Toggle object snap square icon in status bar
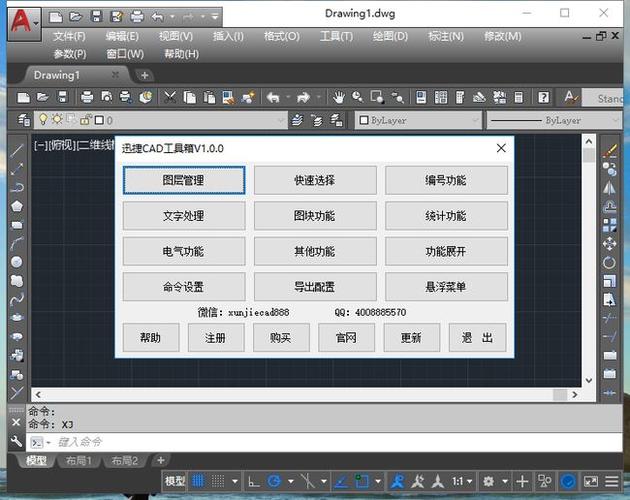This screenshot has width=630, height=500. click(362, 481)
